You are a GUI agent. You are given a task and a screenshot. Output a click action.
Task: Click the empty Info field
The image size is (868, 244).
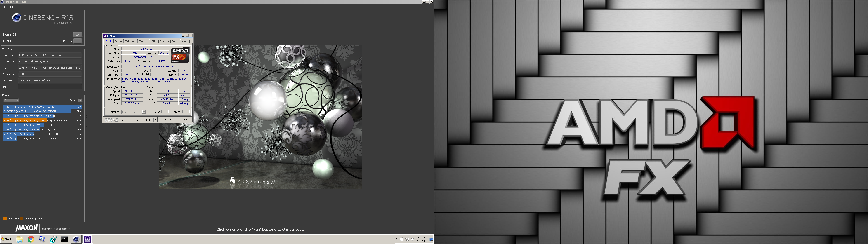50,87
